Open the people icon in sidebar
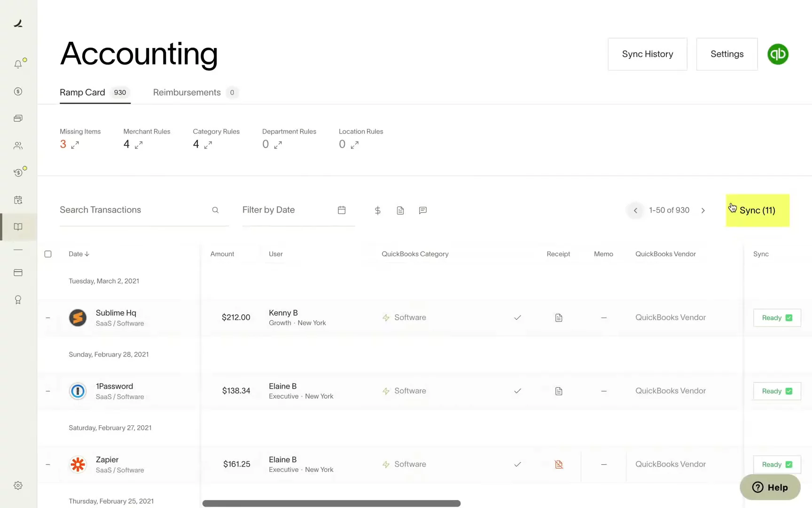Screen dimensions: 812x508 (18, 146)
